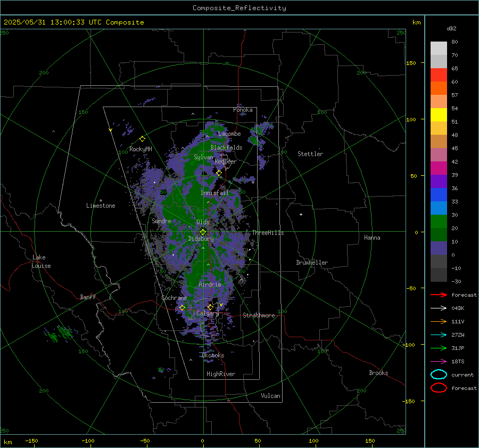Click the Ponoka label
Viewport: 479px width, 448px height.
point(243,110)
